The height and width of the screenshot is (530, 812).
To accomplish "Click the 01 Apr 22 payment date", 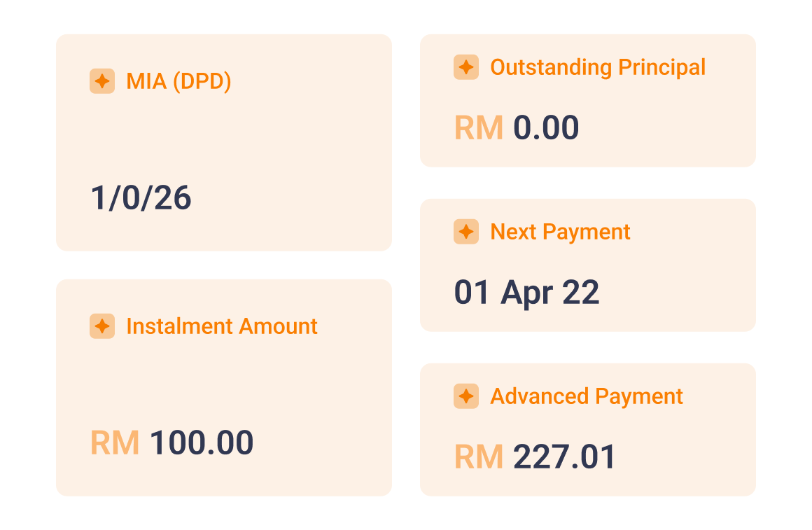I will [526, 293].
